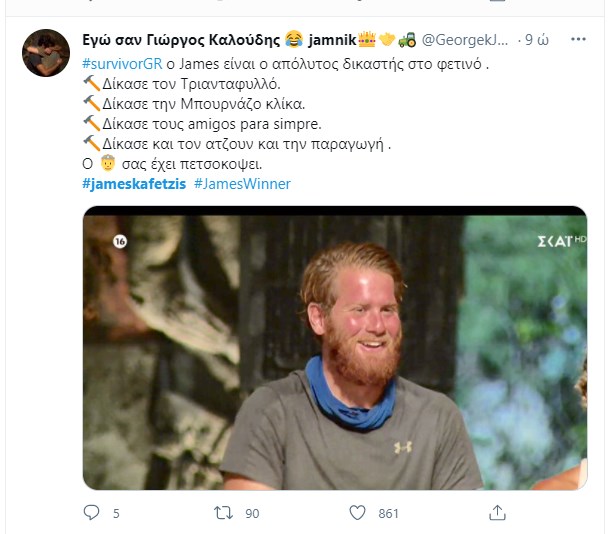
Task: Click the like count showing 861
Action: 387,514
